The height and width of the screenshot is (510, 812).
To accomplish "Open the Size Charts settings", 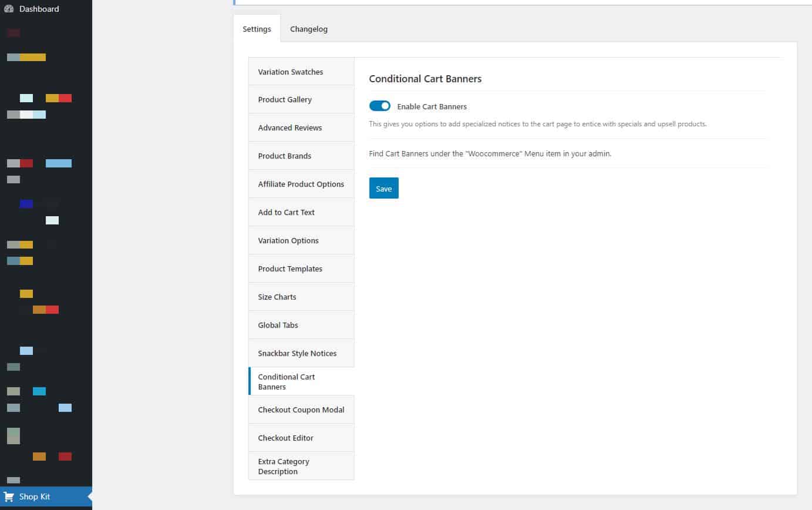I will pyautogui.click(x=277, y=297).
